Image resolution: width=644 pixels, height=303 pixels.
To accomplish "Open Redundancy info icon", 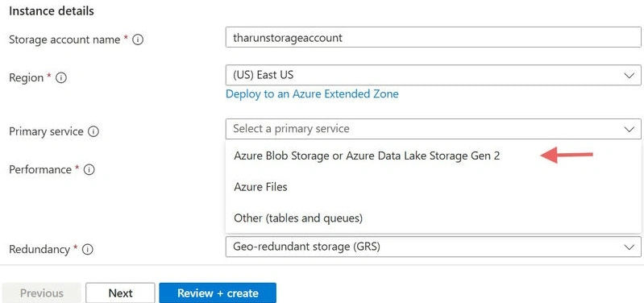I will point(88,249).
